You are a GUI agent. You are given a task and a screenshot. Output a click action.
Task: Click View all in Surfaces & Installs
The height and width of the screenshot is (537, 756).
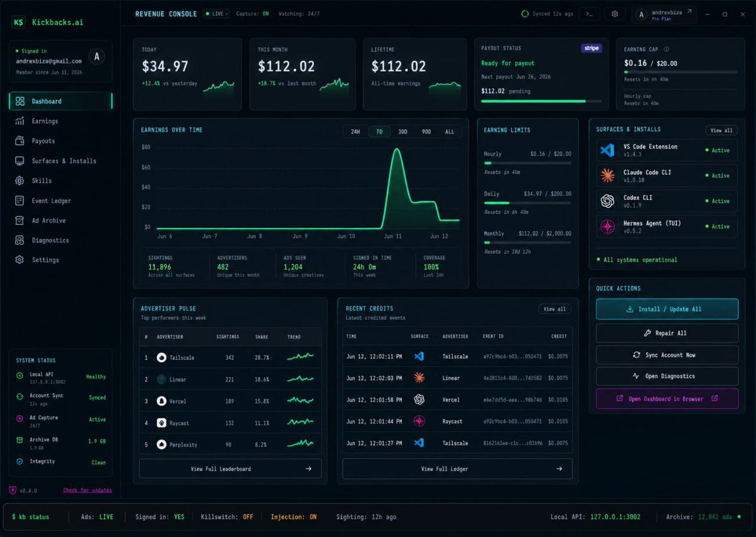click(x=721, y=130)
